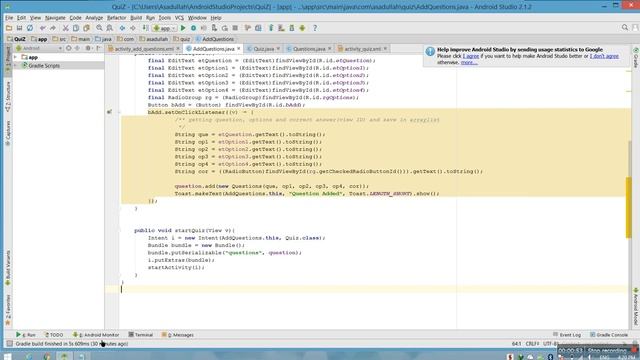Screen dimensions: 640x360
Task: Open the Android Monitor tool window
Action: point(96,335)
